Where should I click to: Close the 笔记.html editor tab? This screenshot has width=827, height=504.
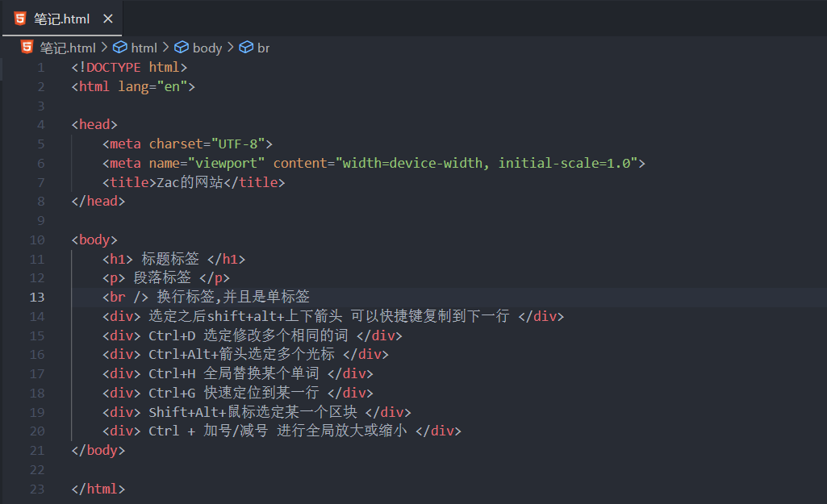[108, 19]
